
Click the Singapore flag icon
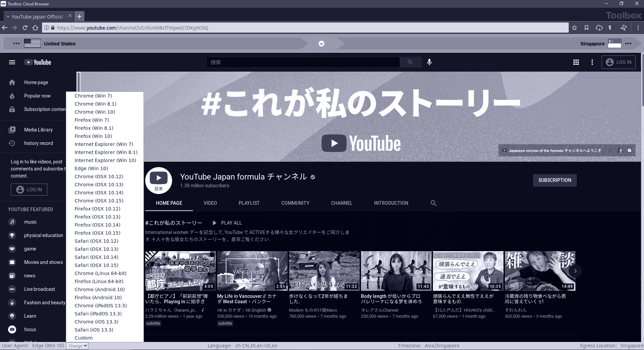click(614, 43)
